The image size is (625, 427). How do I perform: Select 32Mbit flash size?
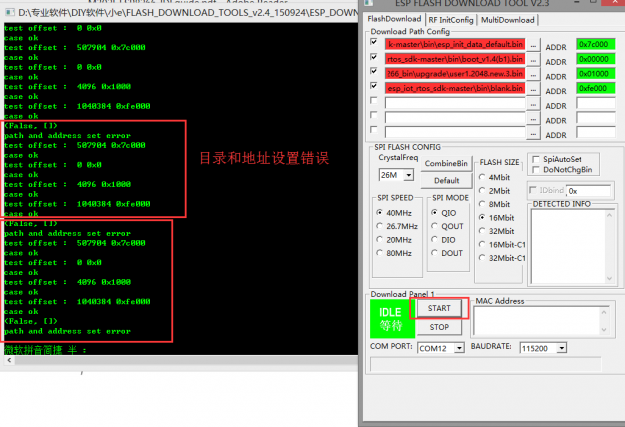click(x=497, y=231)
